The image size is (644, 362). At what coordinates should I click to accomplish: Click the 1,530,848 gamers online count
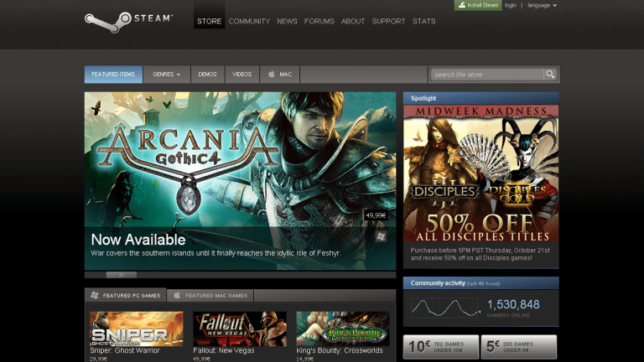(513, 304)
